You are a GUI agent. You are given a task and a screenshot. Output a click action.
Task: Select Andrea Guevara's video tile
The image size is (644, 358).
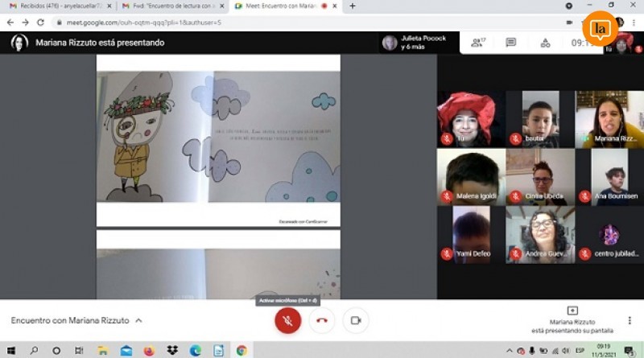539,234
